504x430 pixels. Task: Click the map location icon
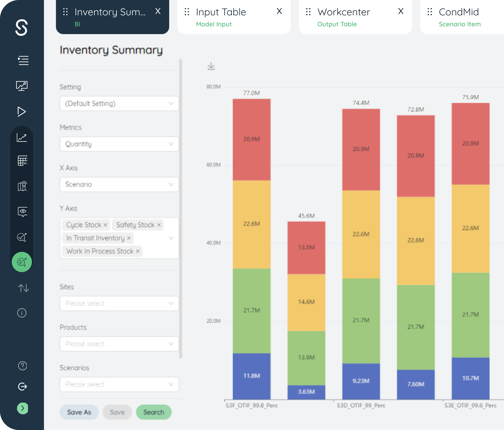(22, 186)
